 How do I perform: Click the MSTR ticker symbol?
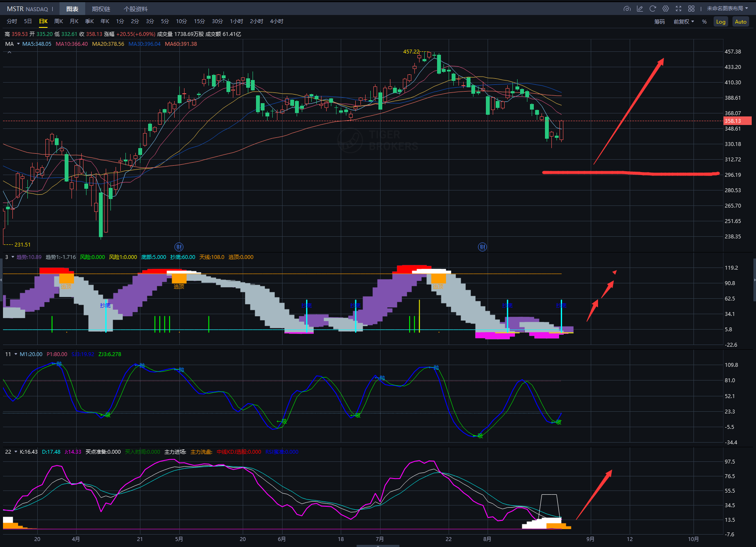[x=15, y=9]
